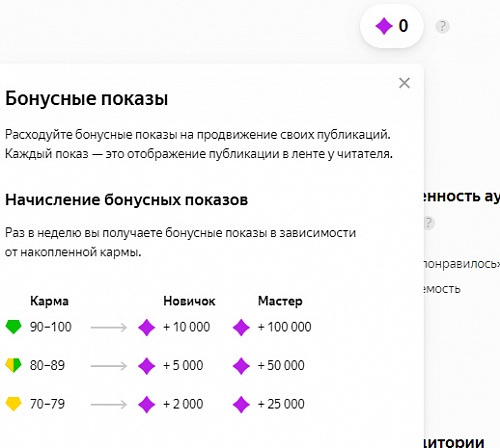Click the green karma 90–100 gem icon
Viewport: 500px width, 448px height.
[x=14, y=327]
